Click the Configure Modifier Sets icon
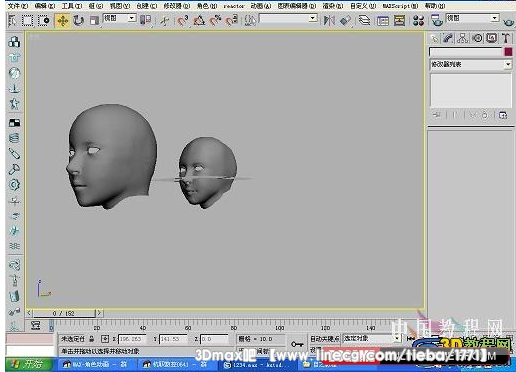 503,115
